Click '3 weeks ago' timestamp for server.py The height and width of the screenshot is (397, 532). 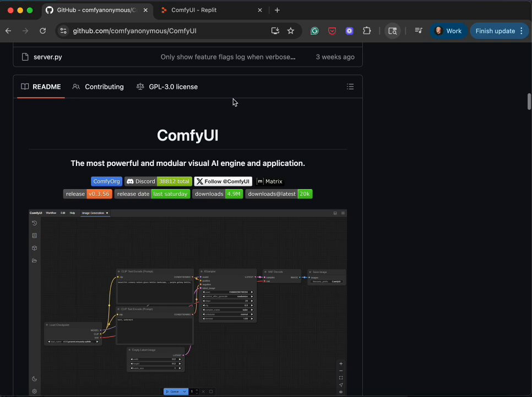pyautogui.click(x=335, y=57)
